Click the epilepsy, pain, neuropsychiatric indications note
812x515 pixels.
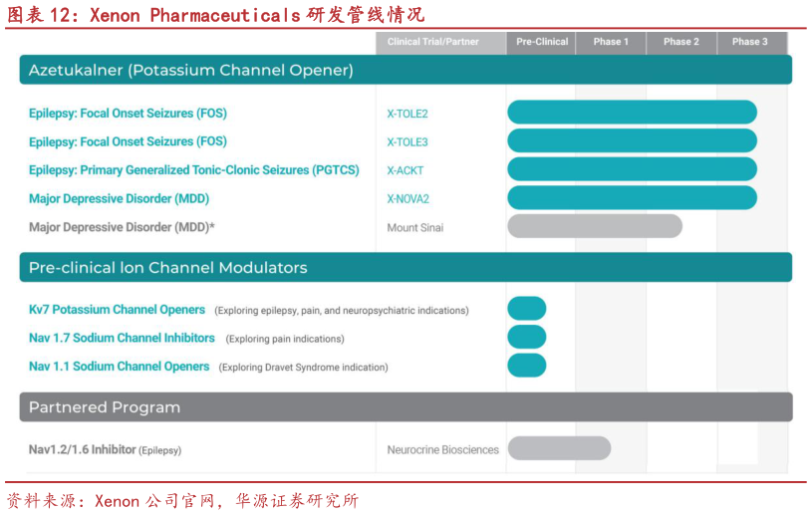(x=342, y=311)
